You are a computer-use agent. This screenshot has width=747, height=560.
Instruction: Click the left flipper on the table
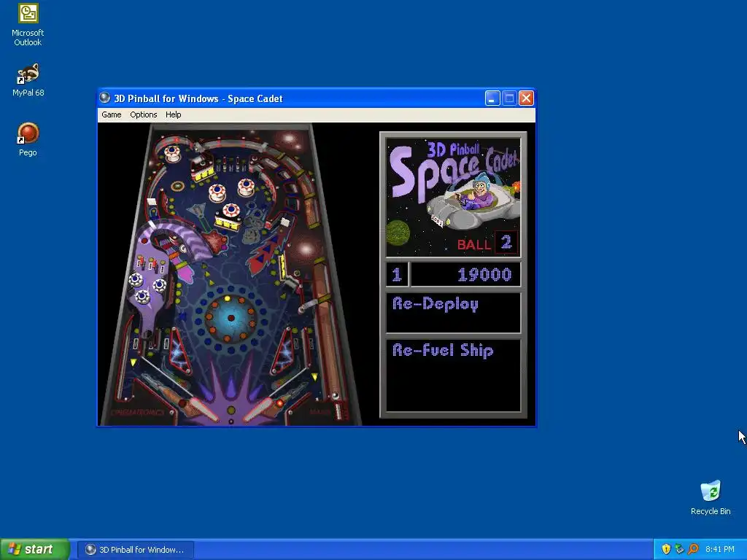[203, 411]
